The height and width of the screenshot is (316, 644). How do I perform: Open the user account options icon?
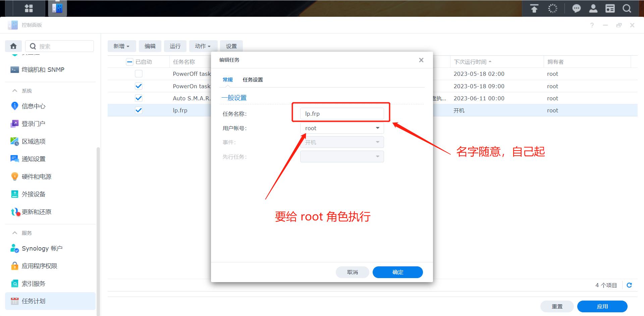tap(593, 8)
